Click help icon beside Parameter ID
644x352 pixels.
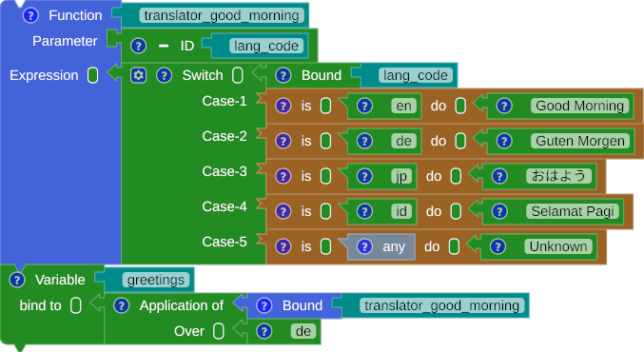(139, 46)
